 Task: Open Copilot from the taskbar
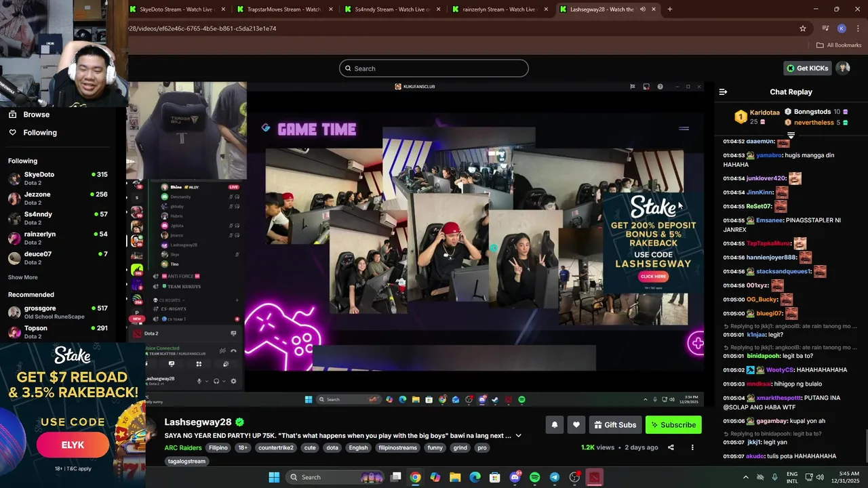[435, 477]
